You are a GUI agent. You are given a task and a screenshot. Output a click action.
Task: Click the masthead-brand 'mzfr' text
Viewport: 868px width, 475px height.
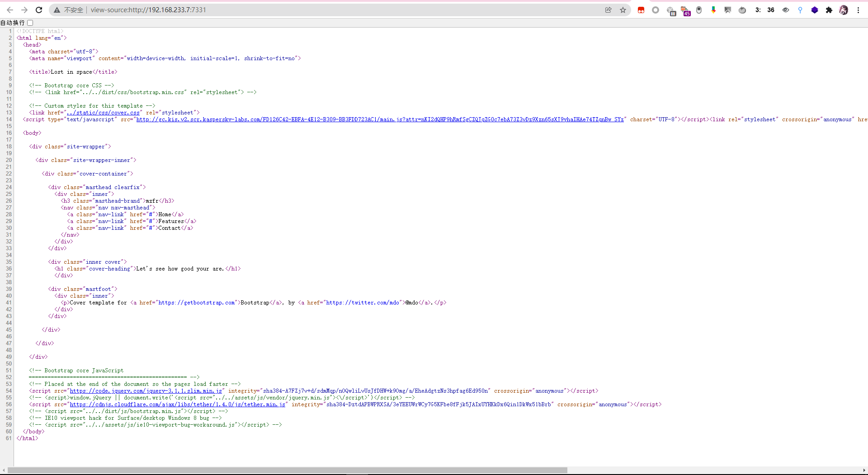(x=152, y=201)
